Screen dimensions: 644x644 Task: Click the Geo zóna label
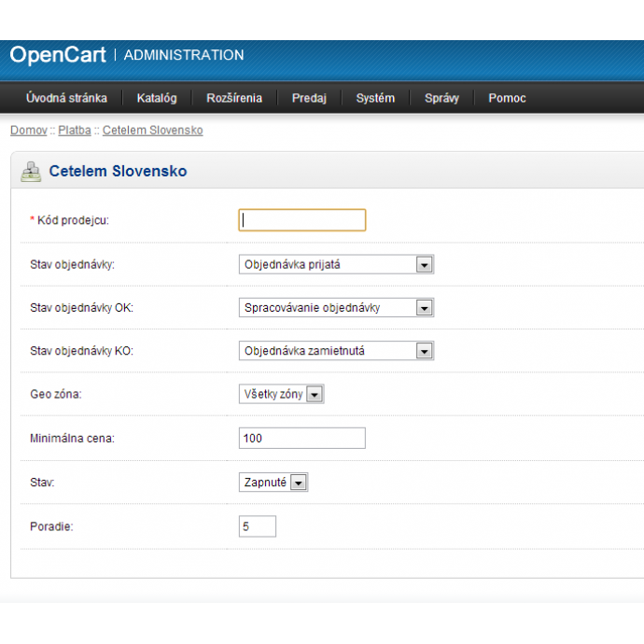click(56, 394)
